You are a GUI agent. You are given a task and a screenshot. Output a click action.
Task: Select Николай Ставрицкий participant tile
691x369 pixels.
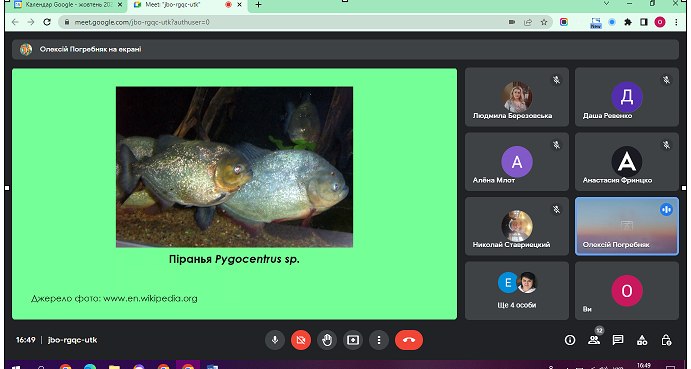[x=516, y=226]
